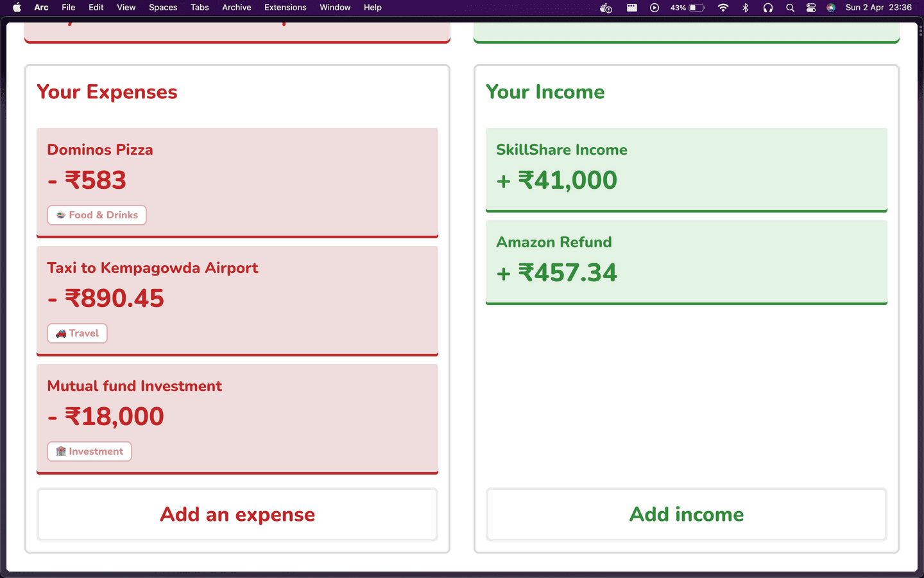
Task: Click the Amazon Refund title
Action: point(554,242)
